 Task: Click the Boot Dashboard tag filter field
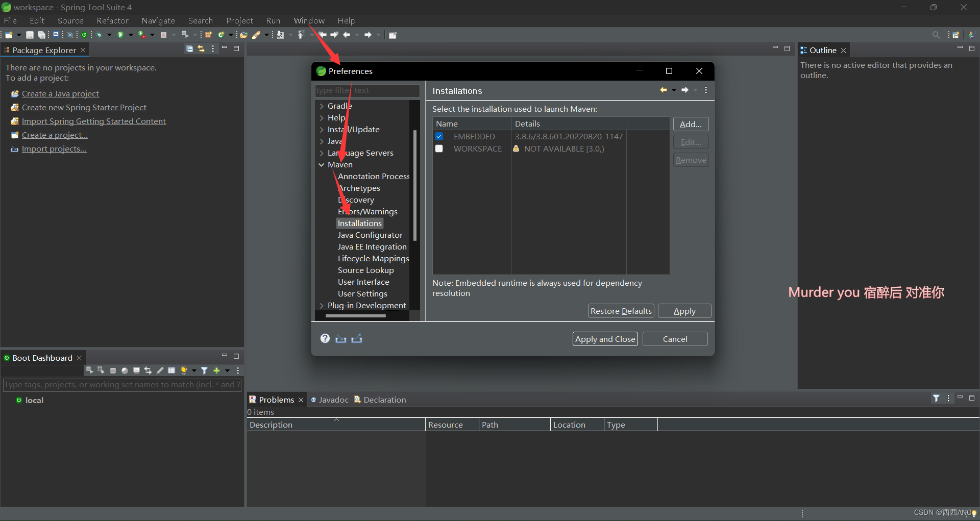pos(122,384)
